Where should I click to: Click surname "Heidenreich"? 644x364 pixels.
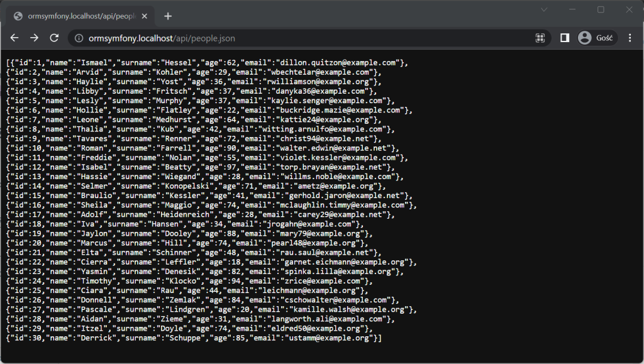(x=185, y=214)
